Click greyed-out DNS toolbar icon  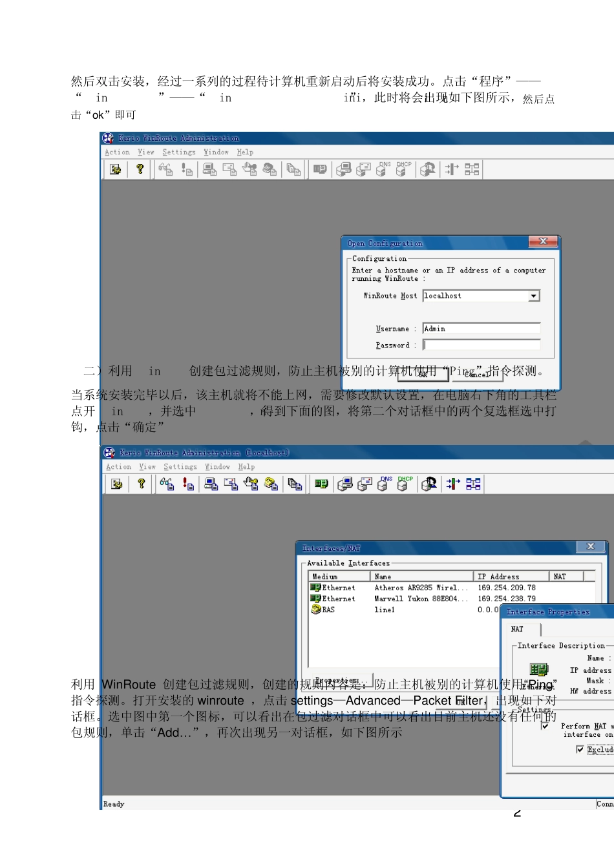(384, 169)
